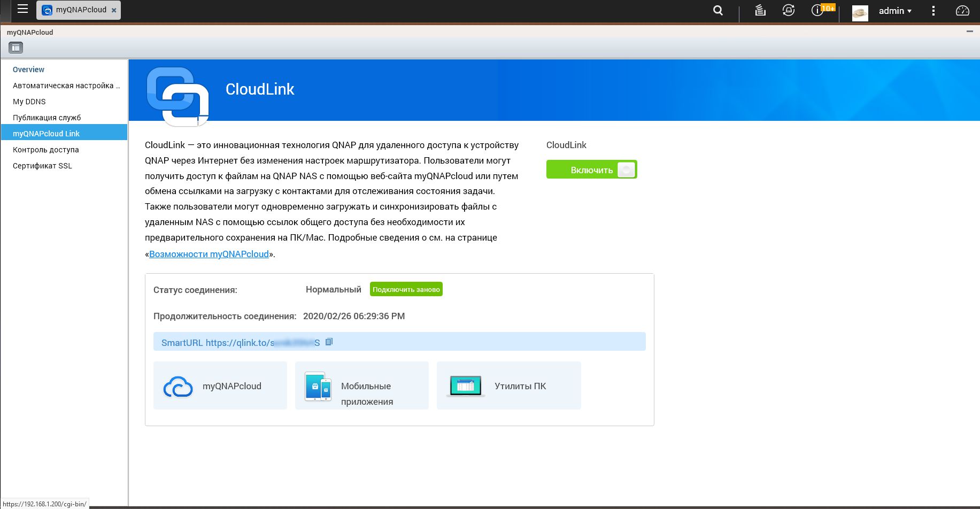Toggle the sidebar panel layout button
980x509 pixels.
click(x=16, y=48)
